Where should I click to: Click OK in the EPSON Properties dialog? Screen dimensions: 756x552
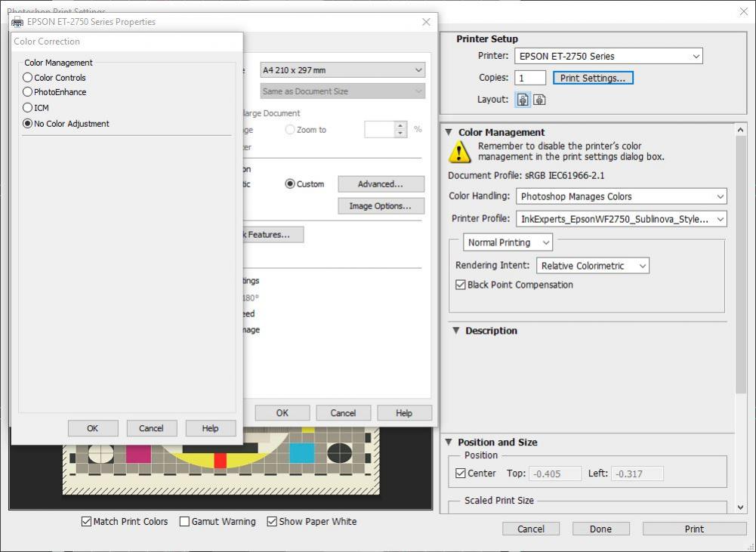point(282,413)
